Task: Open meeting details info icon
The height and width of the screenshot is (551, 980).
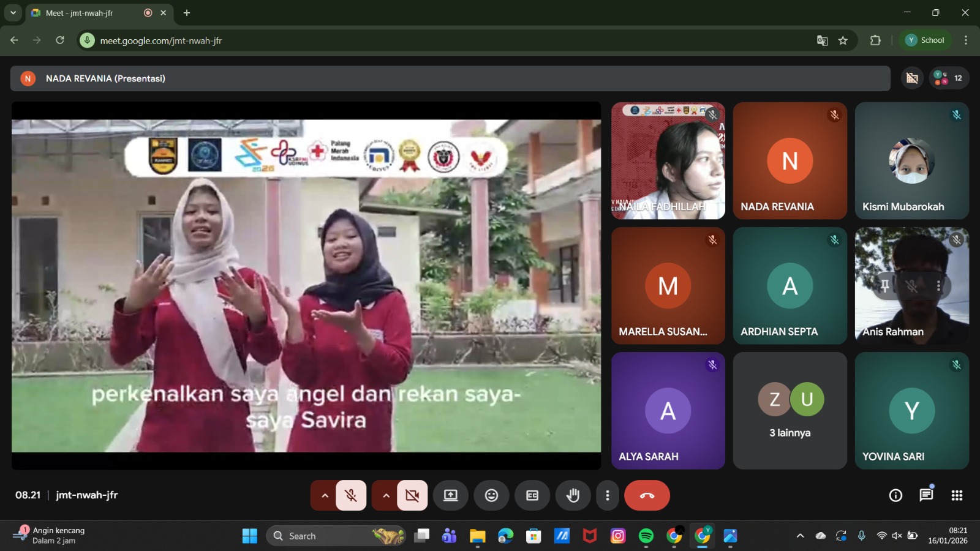Action: pyautogui.click(x=895, y=495)
